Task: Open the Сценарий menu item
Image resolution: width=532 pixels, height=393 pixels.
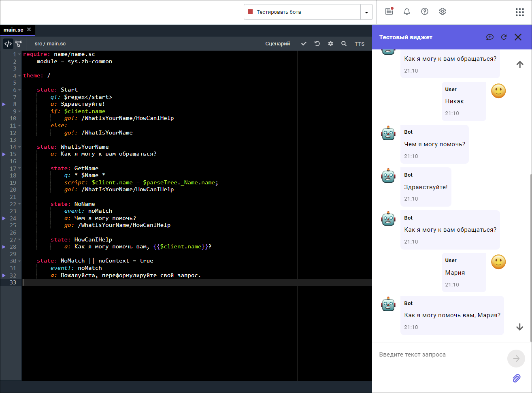Action: tap(277, 44)
